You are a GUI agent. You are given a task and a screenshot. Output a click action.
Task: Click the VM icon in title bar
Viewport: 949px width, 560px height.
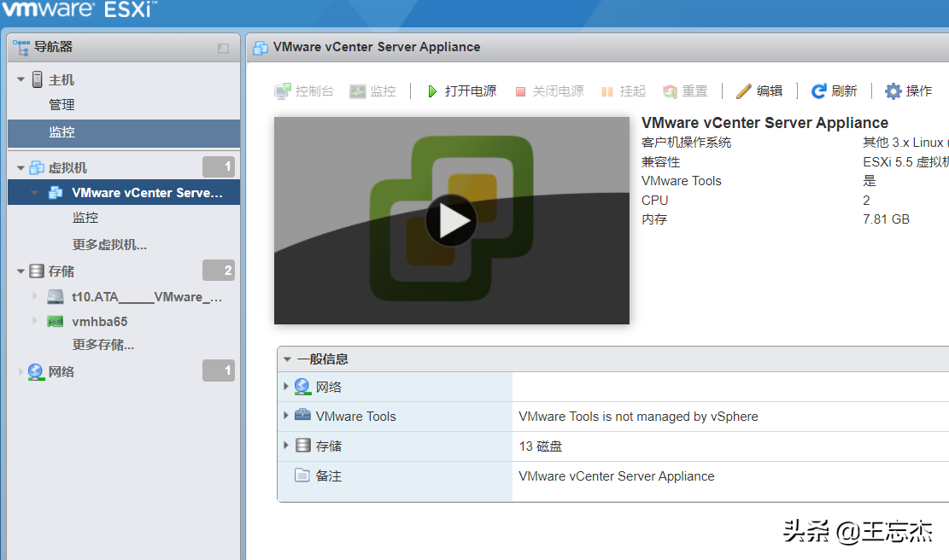[x=261, y=48]
